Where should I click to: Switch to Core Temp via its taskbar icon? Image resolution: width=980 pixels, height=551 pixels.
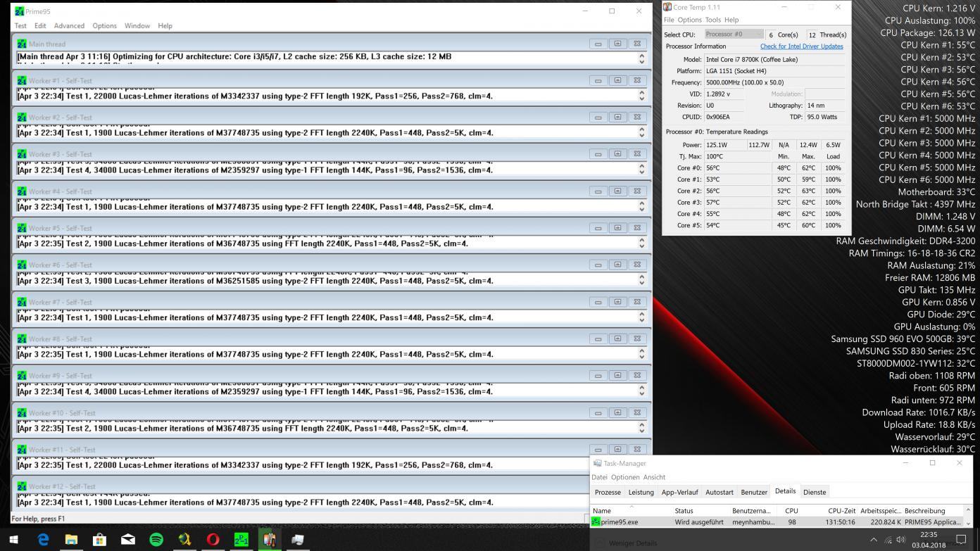(269, 540)
